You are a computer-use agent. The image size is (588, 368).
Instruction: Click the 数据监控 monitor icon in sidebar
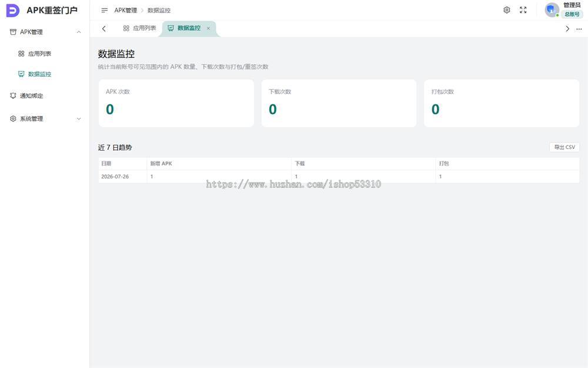tap(21, 74)
